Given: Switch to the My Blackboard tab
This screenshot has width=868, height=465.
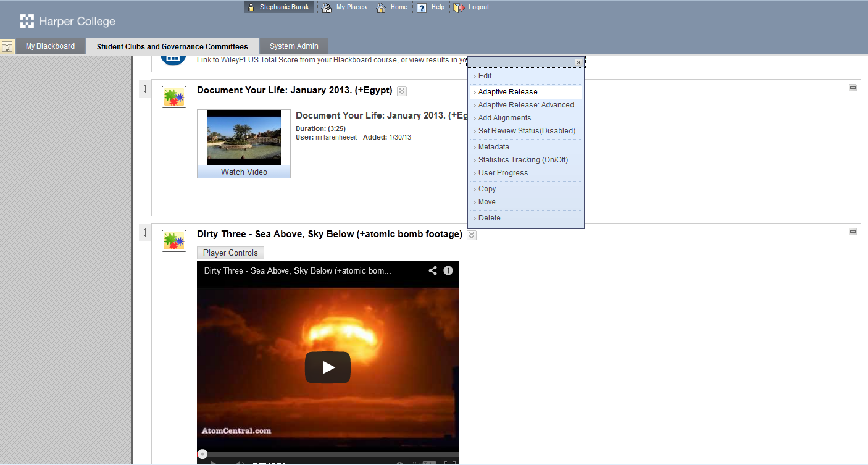Looking at the screenshot, I should pos(50,46).
